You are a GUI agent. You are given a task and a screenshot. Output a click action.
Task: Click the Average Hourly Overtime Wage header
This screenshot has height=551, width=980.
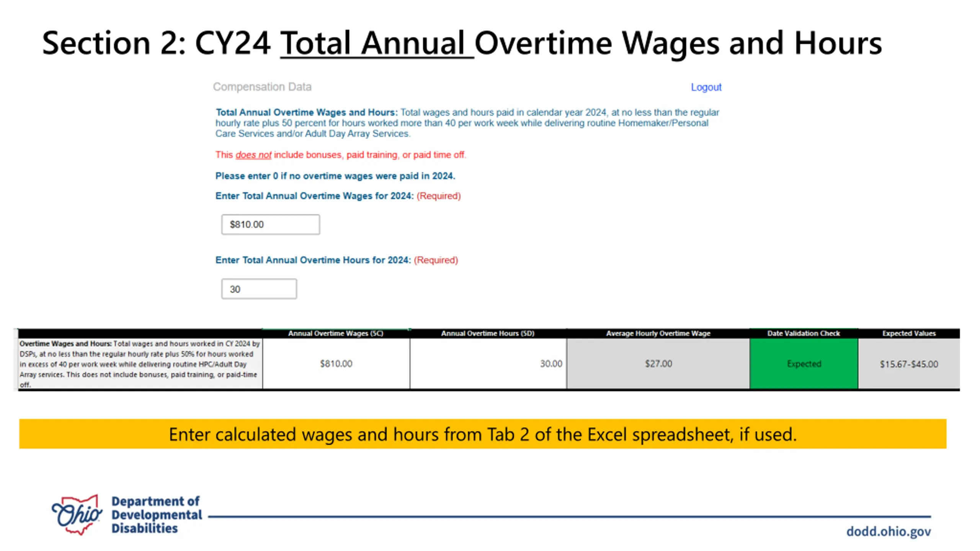coord(658,333)
